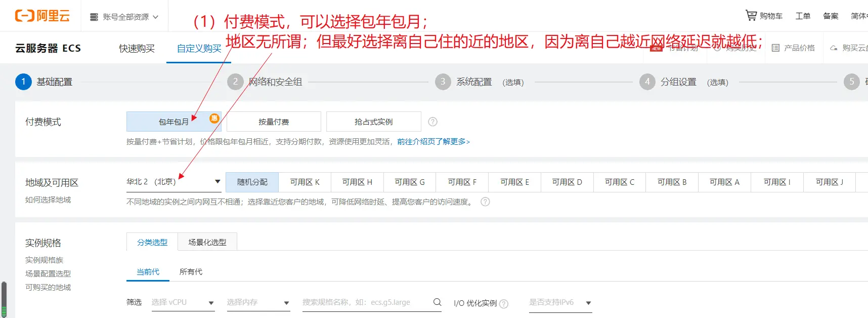Click help icon next to I/O 优化实例
This screenshot has height=318, width=868.
tap(504, 304)
